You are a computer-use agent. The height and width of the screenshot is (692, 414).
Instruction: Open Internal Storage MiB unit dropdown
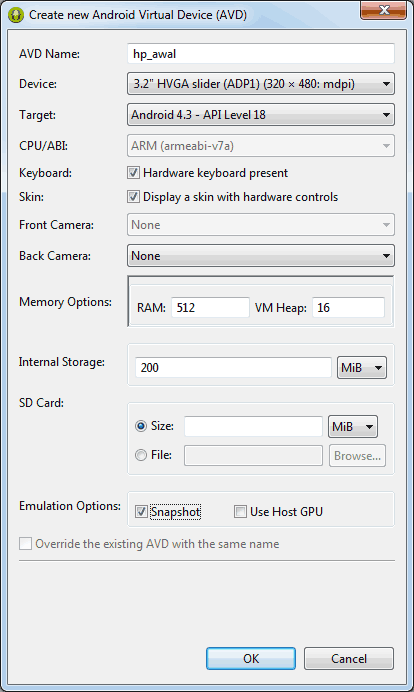point(362,368)
